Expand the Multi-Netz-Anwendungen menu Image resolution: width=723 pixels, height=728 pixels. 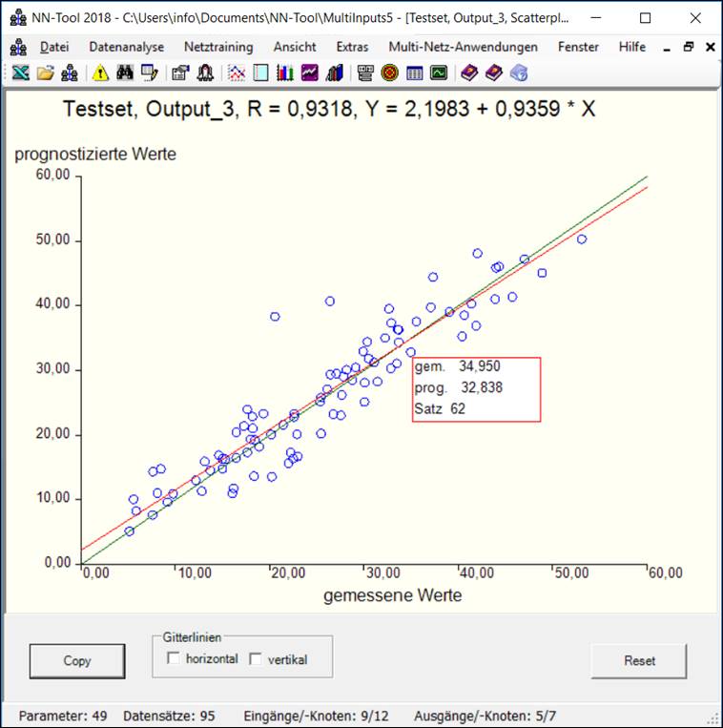click(463, 47)
